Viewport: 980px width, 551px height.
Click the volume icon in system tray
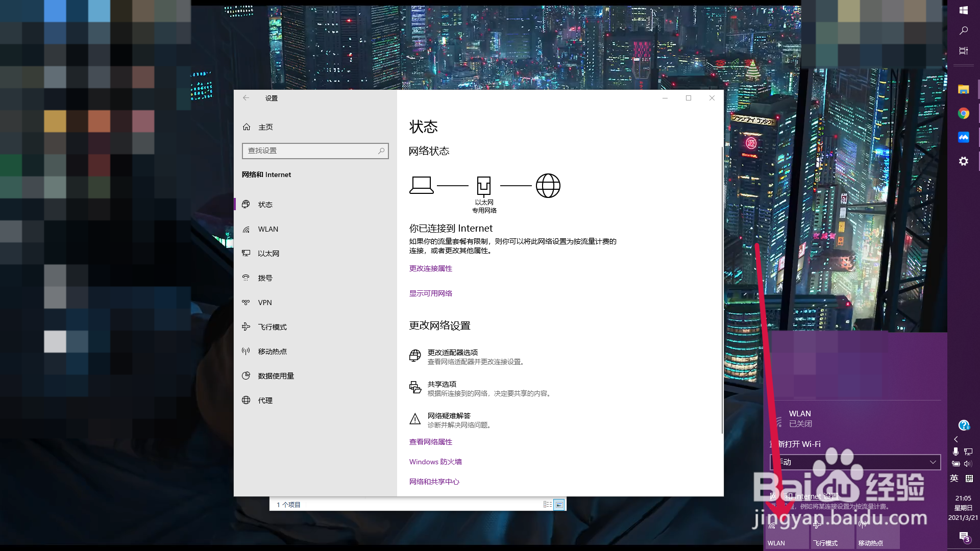click(968, 464)
